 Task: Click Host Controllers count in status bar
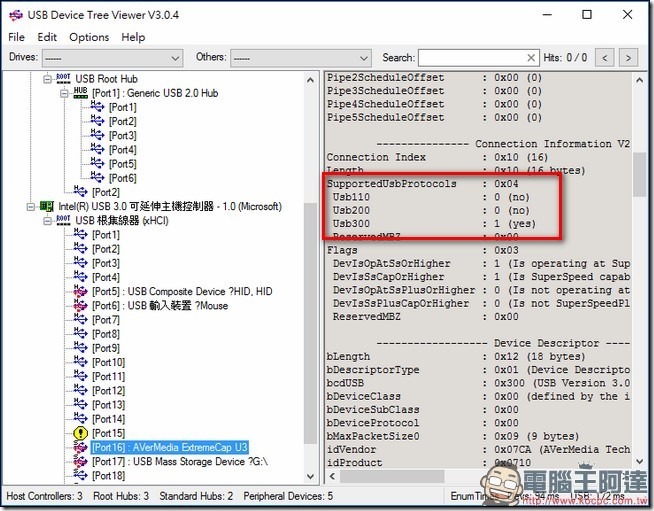44,496
